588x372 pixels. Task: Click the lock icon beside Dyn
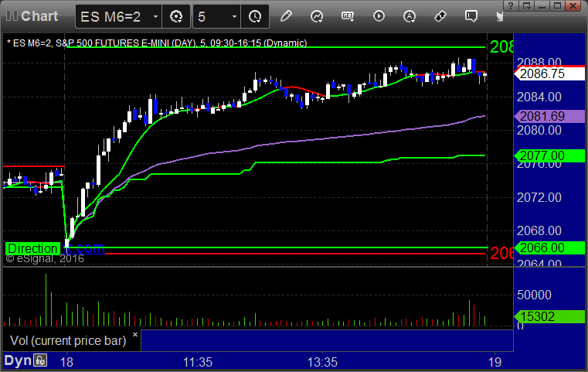[40, 360]
